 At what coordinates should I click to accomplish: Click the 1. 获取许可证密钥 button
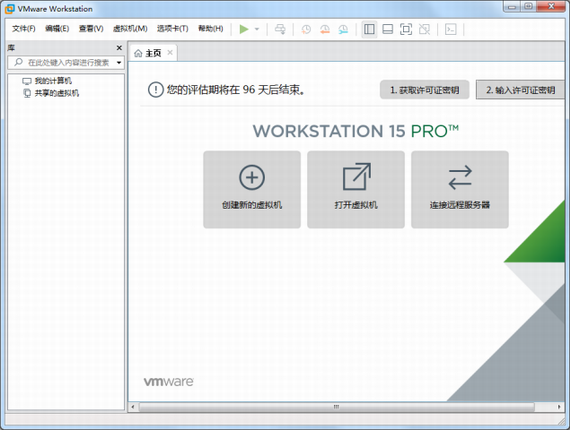click(x=425, y=90)
